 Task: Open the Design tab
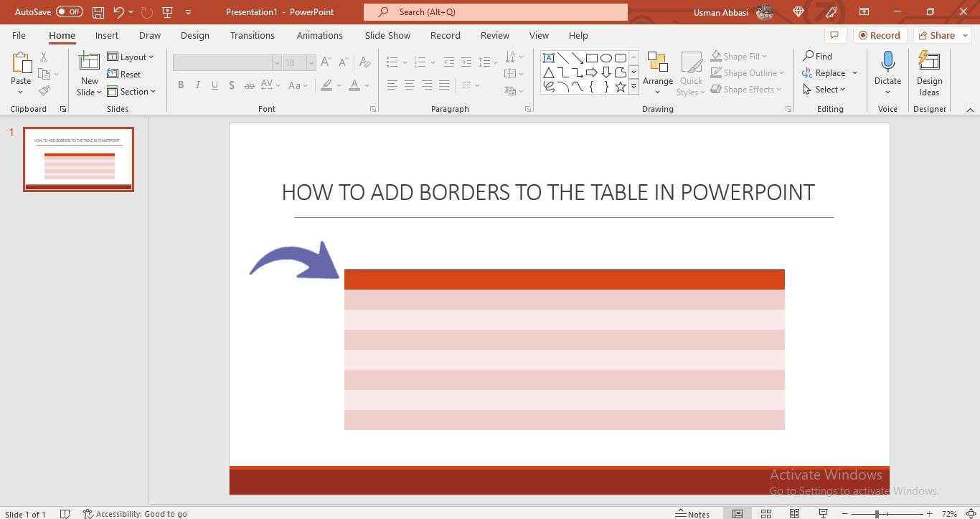coord(195,35)
